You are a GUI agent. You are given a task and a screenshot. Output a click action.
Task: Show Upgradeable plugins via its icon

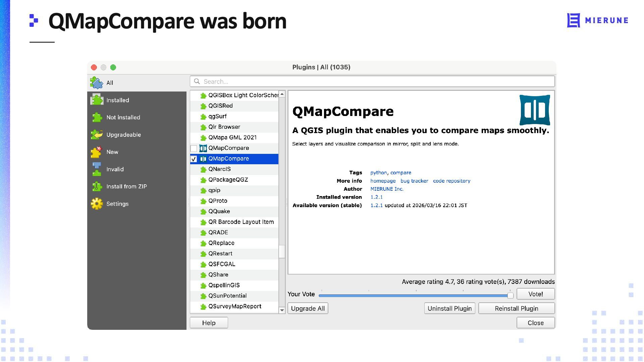click(97, 134)
